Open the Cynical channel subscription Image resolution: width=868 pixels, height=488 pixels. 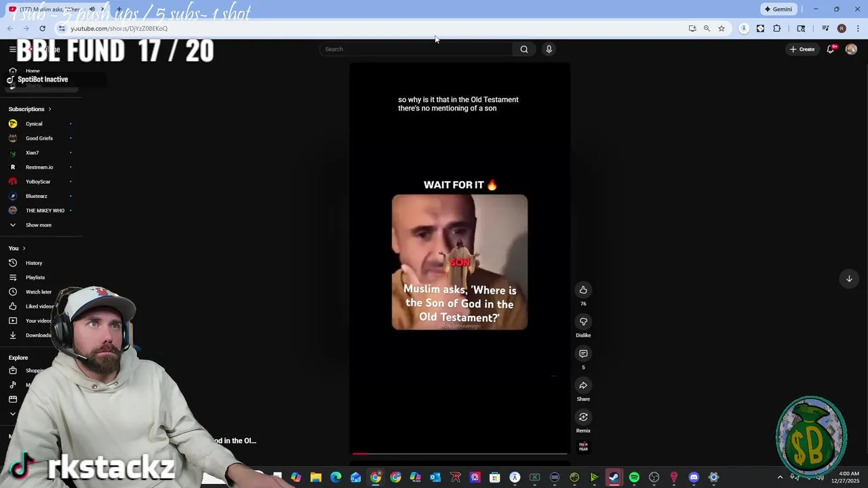pyautogui.click(x=41, y=124)
